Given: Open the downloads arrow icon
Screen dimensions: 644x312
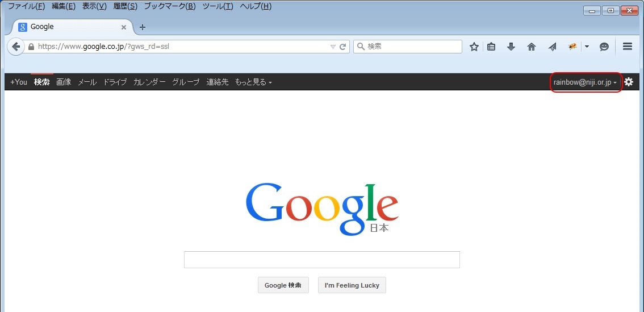Looking at the screenshot, I should coord(511,47).
